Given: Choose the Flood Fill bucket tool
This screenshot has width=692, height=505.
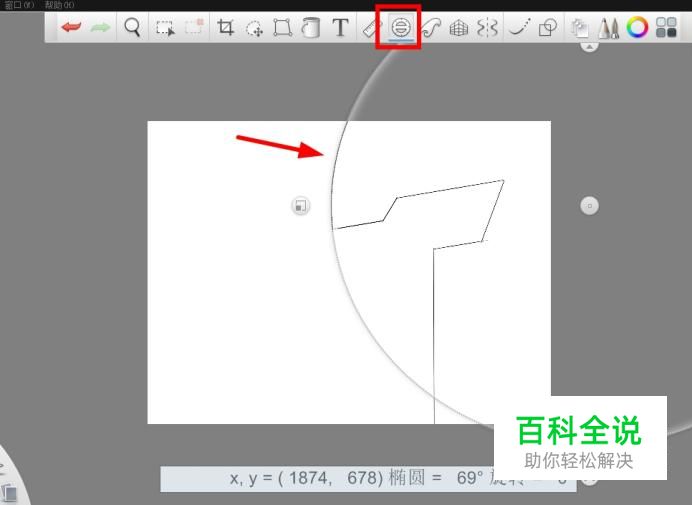Looking at the screenshot, I should [x=311, y=27].
